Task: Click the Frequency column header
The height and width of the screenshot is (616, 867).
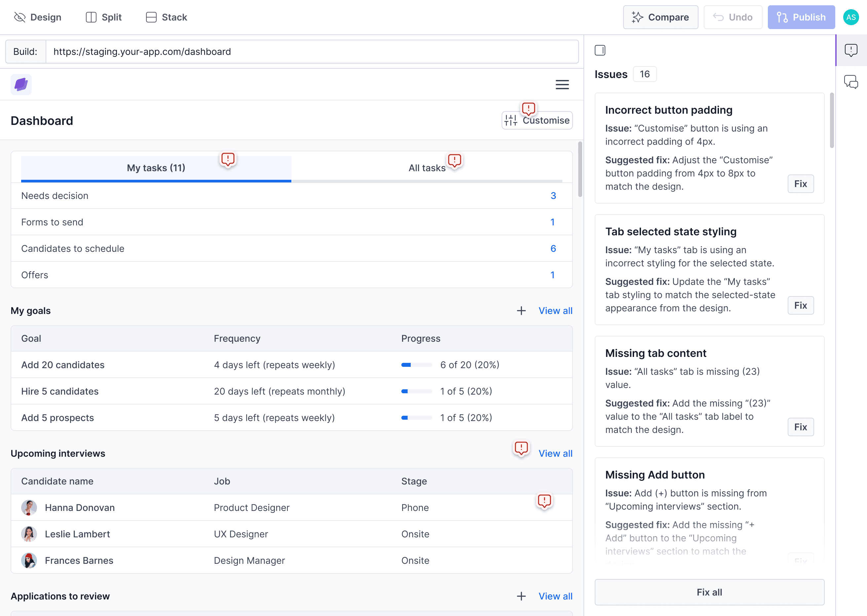Action: pyautogui.click(x=237, y=338)
